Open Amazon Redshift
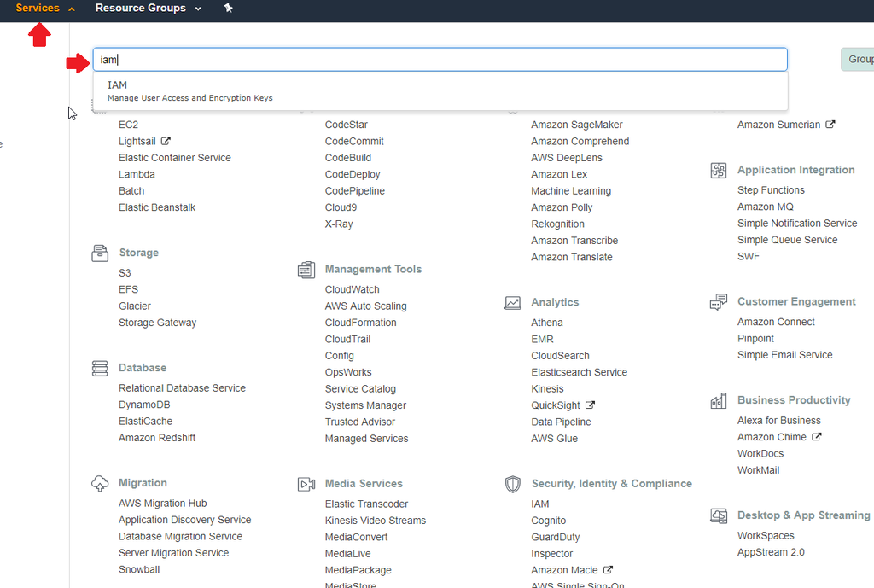Screen dimensions: 874x588 click(157, 438)
